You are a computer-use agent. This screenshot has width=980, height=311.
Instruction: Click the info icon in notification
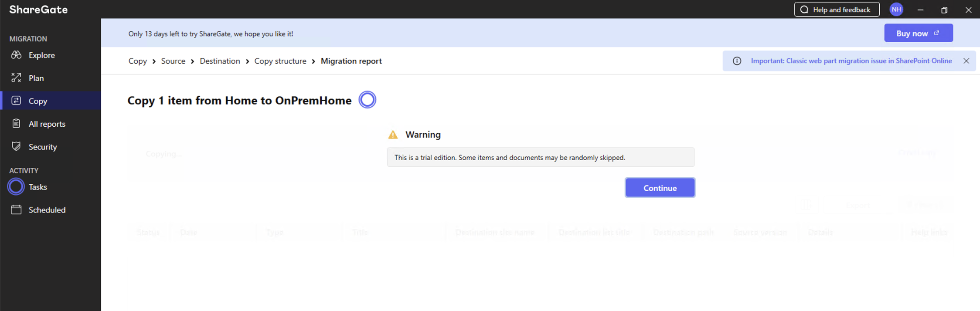pyautogui.click(x=737, y=61)
